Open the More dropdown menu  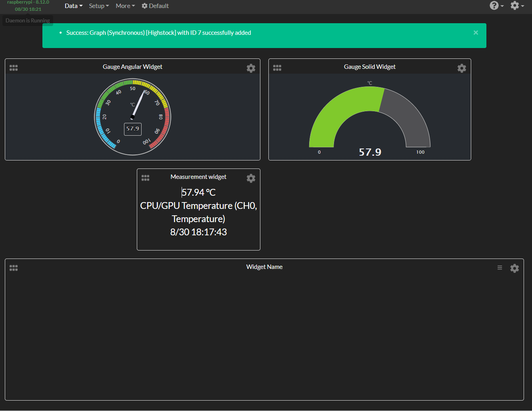click(125, 6)
